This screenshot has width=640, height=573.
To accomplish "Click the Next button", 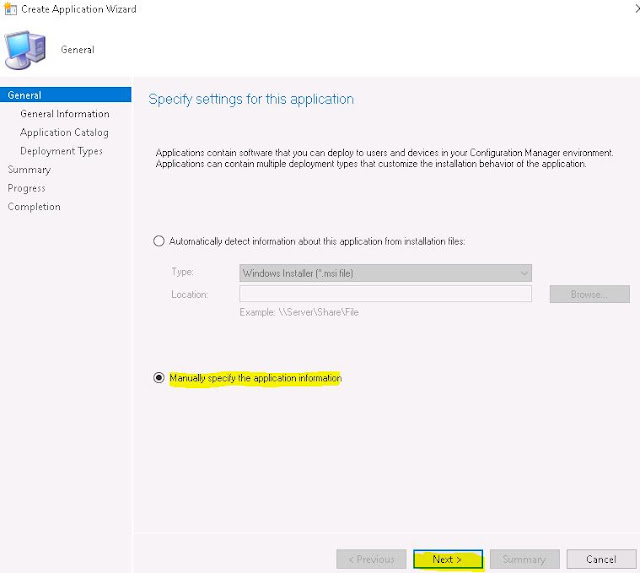I will (448, 559).
